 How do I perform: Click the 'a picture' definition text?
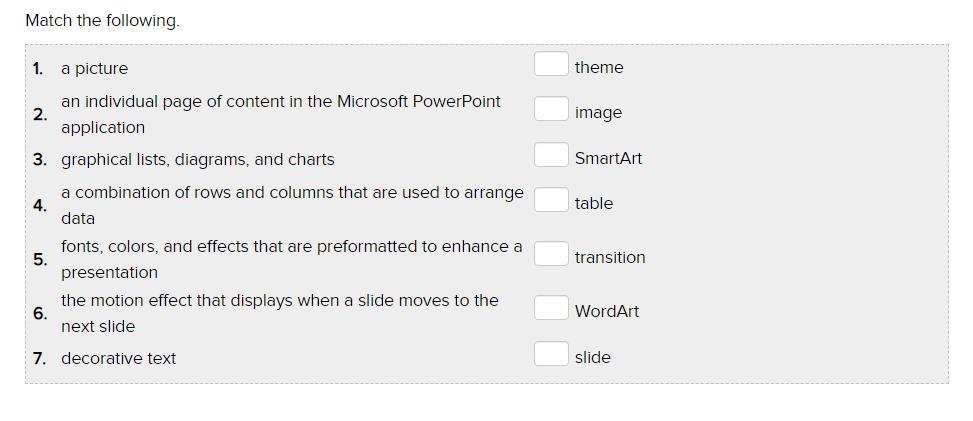[x=94, y=69]
